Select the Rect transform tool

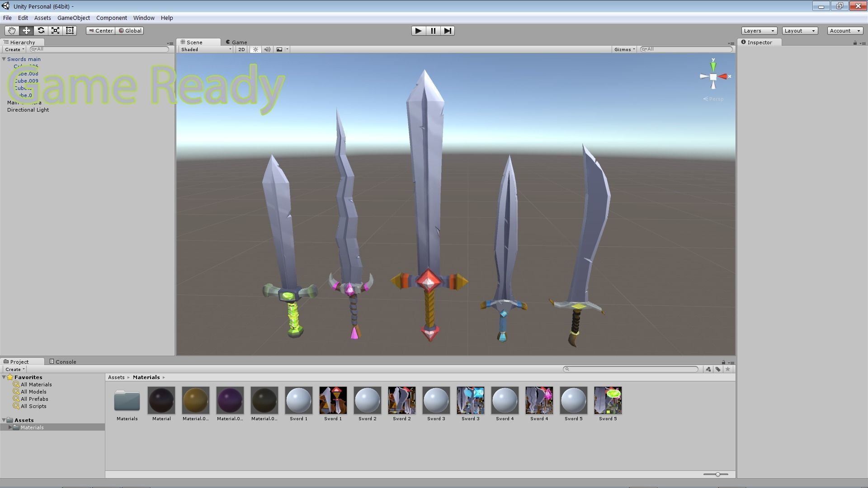pyautogui.click(x=70, y=31)
